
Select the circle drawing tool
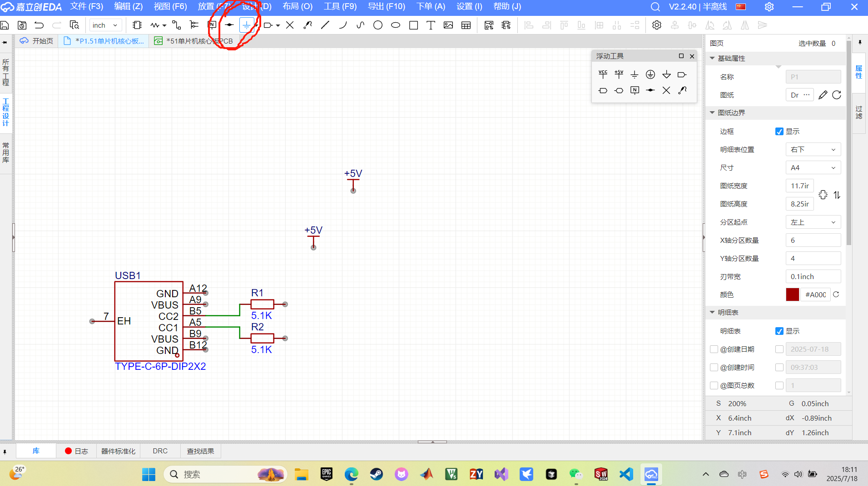(x=377, y=25)
